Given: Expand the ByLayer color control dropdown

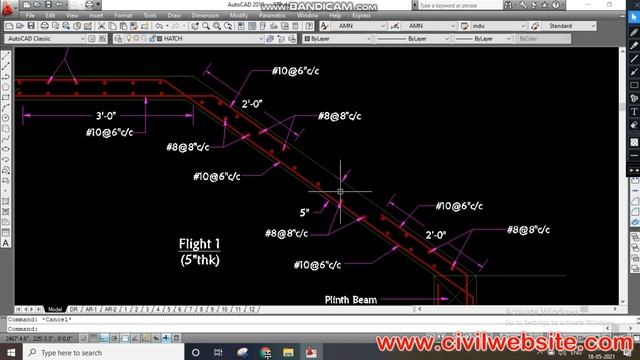Looking at the screenshot, I should 369,38.
